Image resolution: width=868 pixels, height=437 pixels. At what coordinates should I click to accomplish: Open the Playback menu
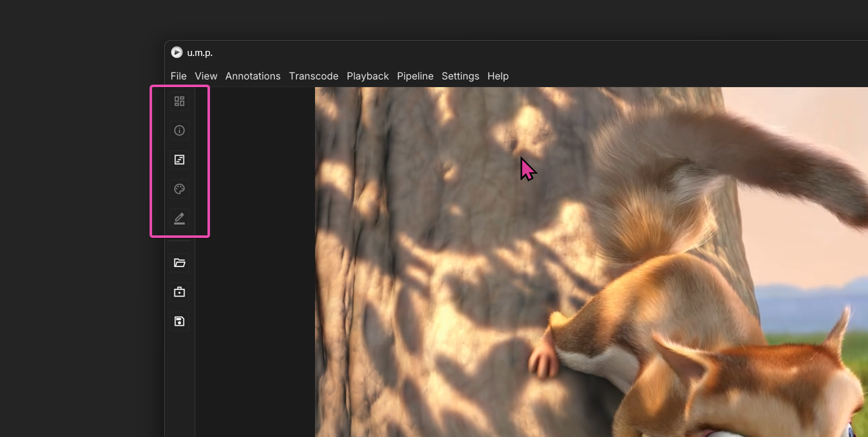point(367,76)
